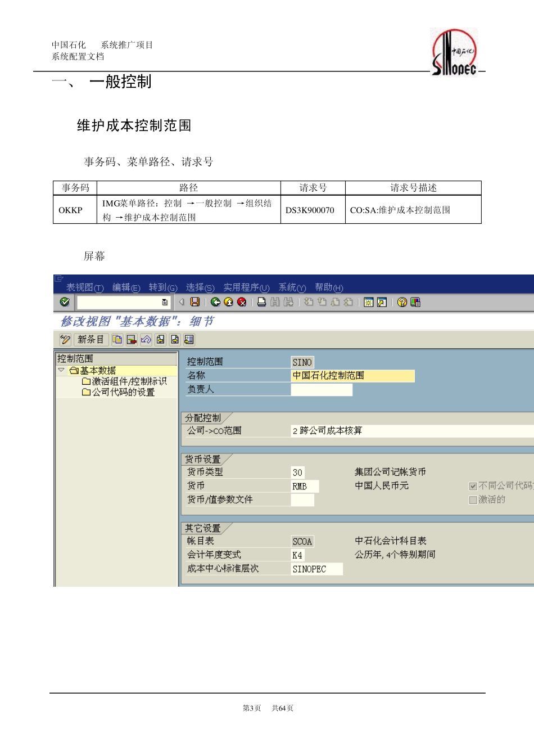This screenshot has width=534, height=756.
Task: Collapse the command field using left arrow
Action: click(x=182, y=302)
